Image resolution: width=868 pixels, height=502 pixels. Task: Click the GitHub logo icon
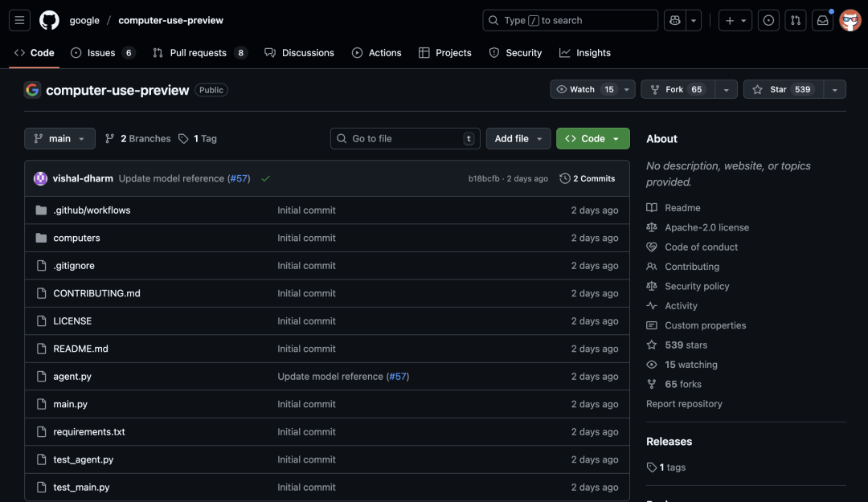click(49, 20)
